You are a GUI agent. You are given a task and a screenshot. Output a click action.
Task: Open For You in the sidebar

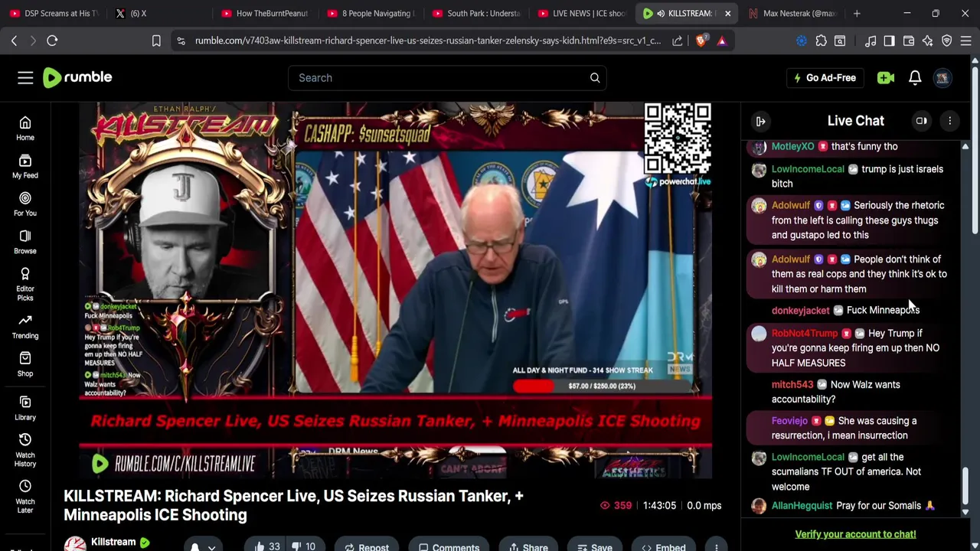(25, 204)
